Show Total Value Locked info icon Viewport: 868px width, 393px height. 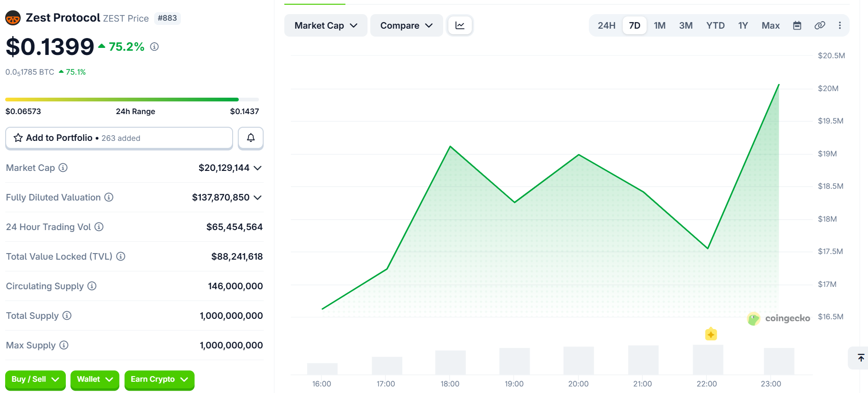point(121,256)
